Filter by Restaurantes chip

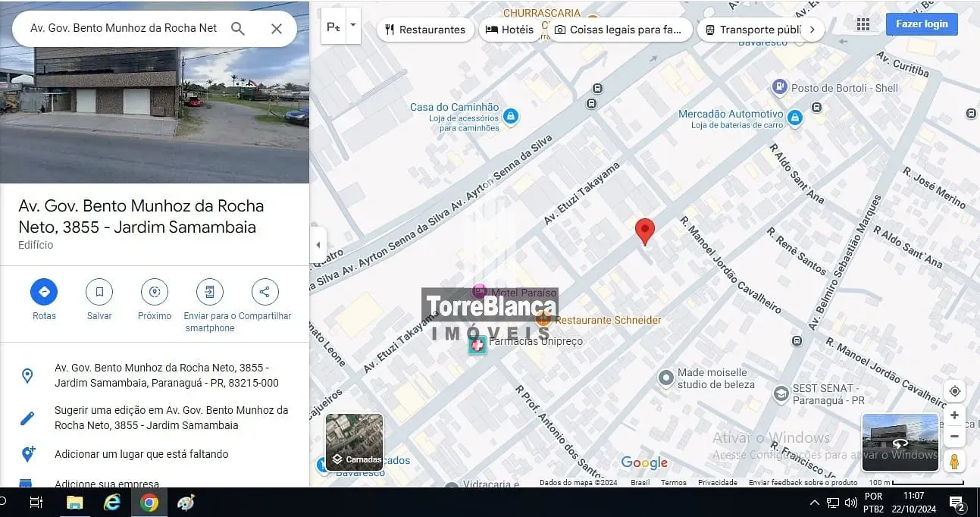coord(425,30)
